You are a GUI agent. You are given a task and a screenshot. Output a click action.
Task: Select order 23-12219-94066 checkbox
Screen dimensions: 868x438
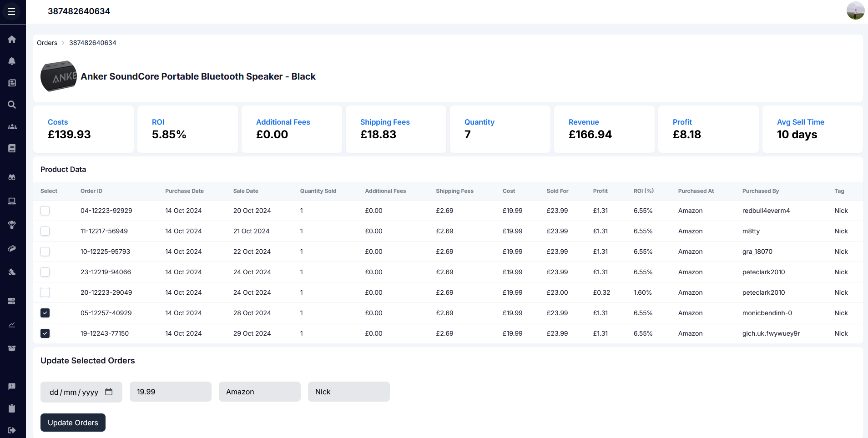click(x=45, y=272)
